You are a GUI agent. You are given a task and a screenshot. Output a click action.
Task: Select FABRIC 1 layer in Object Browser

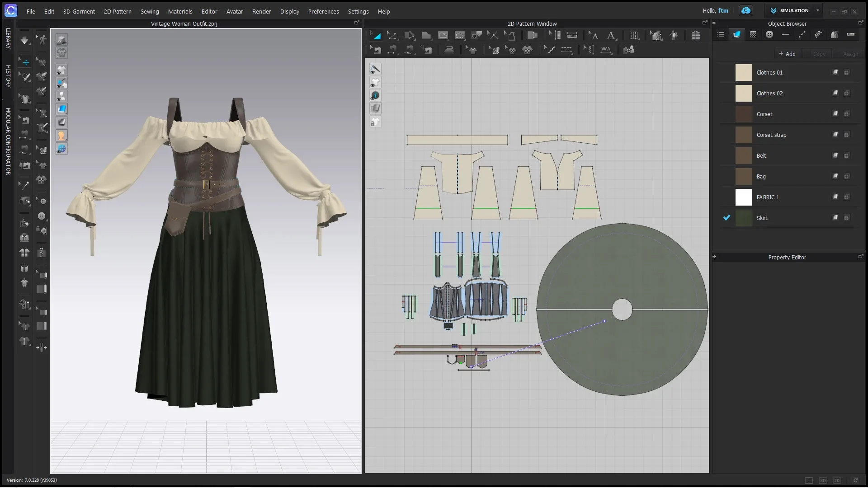pyautogui.click(x=769, y=197)
